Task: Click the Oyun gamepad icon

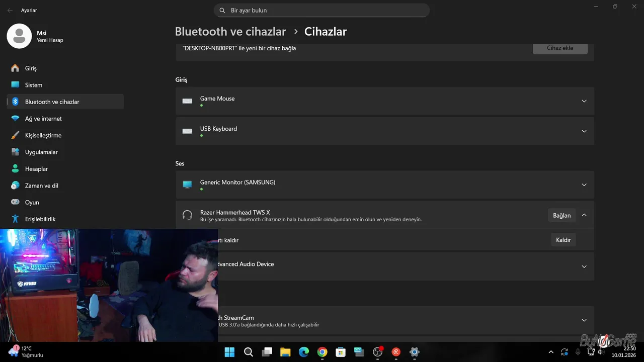Action: pyautogui.click(x=15, y=202)
